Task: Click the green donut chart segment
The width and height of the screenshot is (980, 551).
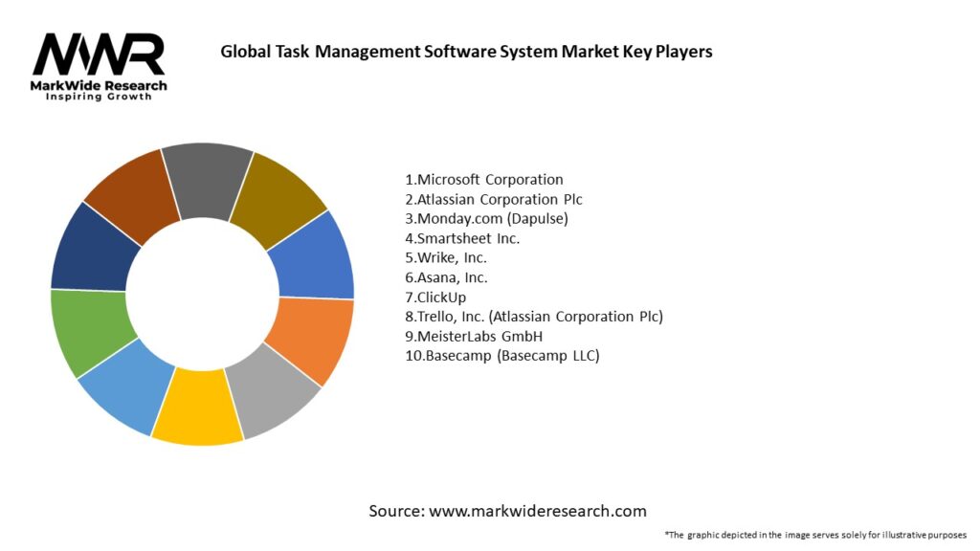Action: 84,330
